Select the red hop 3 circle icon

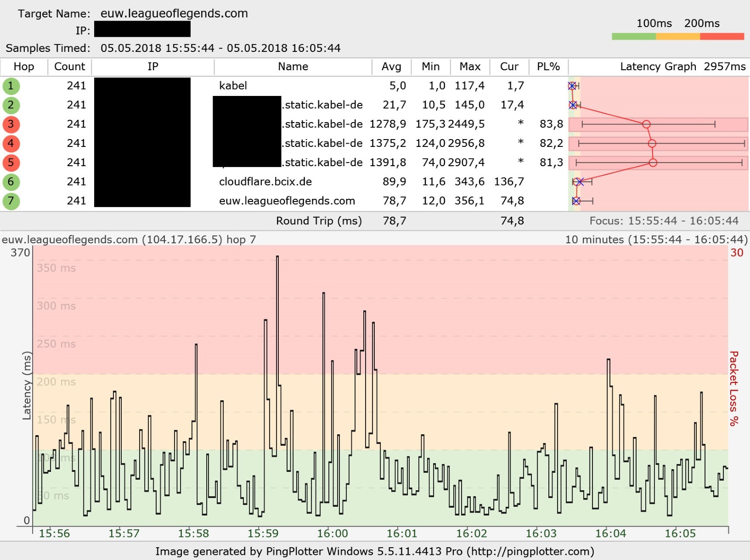[11, 124]
